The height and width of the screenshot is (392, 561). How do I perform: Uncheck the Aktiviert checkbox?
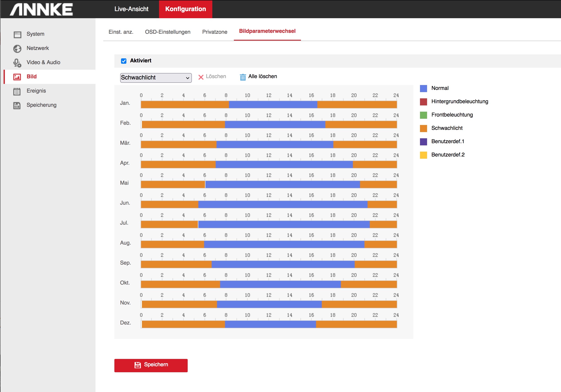pos(124,61)
